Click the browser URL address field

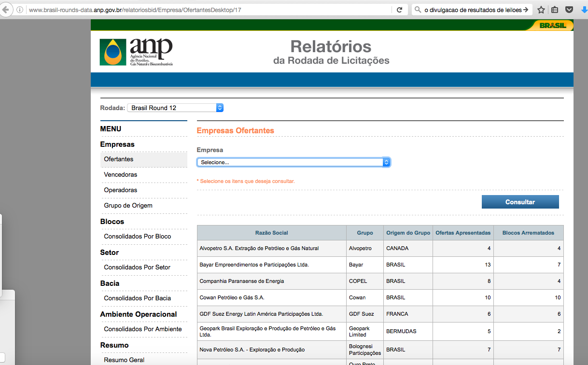click(x=210, y=10)
